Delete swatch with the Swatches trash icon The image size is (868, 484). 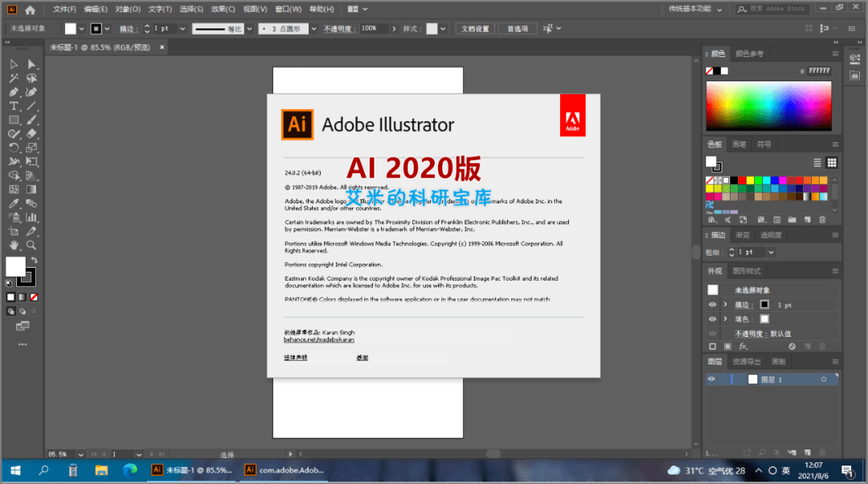(x=823, y=219)
